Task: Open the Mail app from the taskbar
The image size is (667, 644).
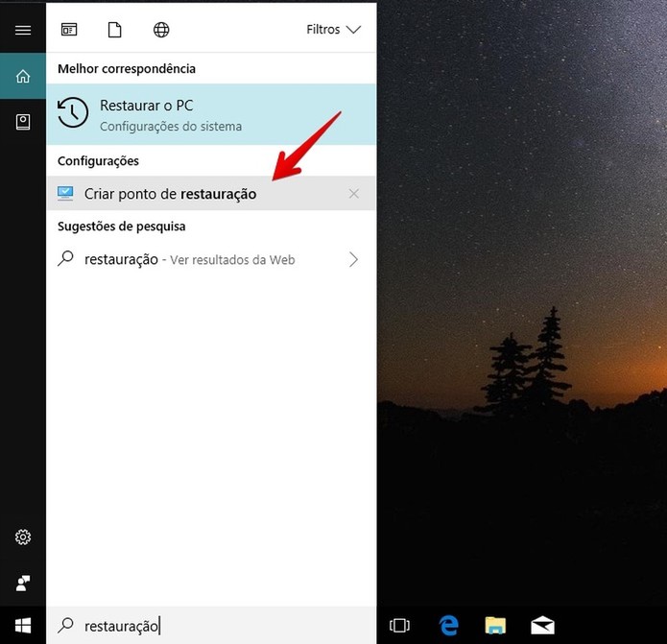Action: click(x=543, y=625)
